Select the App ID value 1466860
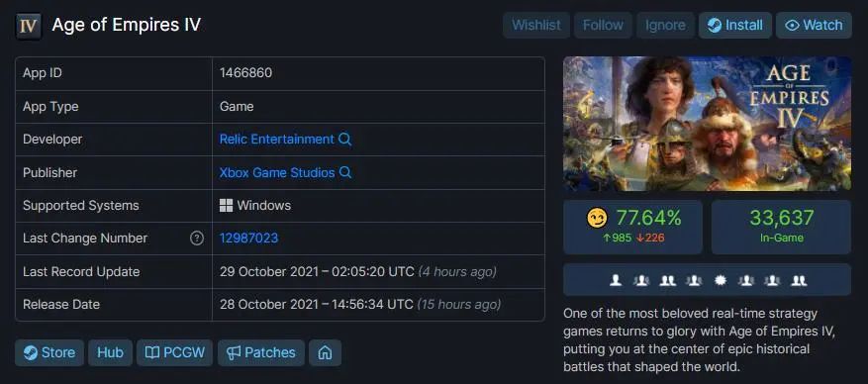 click(x=245, y=73)
